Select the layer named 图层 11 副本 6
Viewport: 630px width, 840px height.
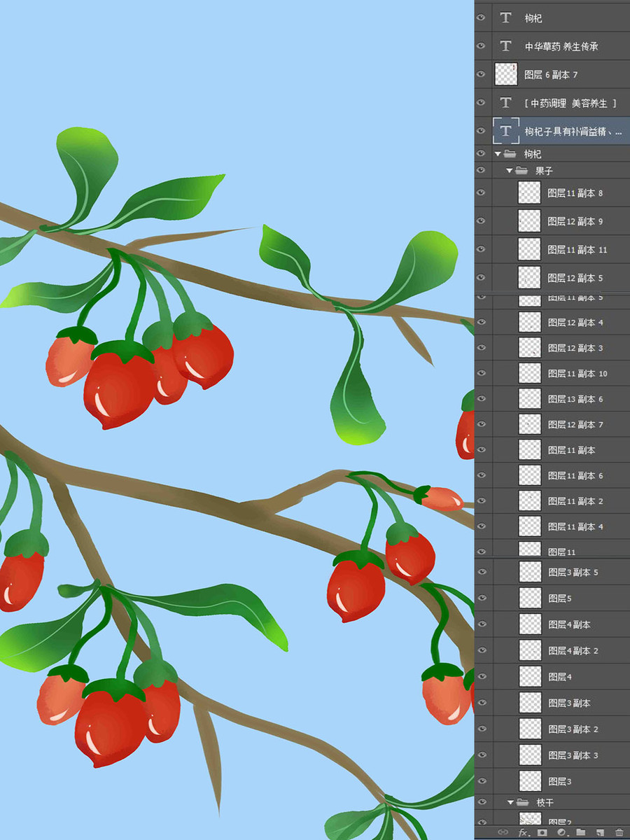575,475
